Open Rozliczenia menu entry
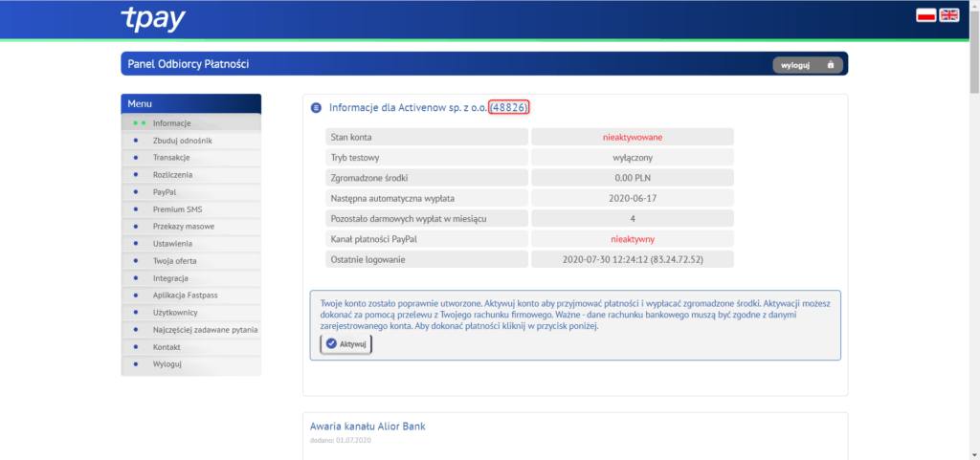This screenshot has width=980, height=460. (191, 175)
